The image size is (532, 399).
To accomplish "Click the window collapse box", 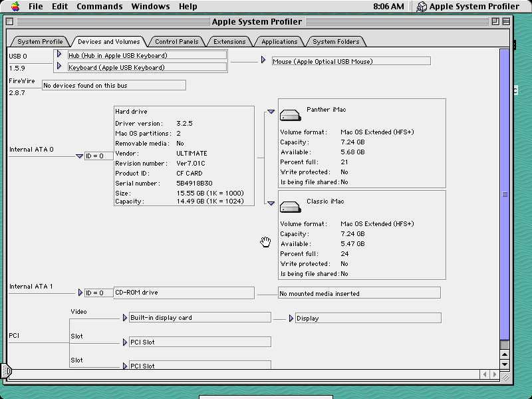I will tap(506, 21).
